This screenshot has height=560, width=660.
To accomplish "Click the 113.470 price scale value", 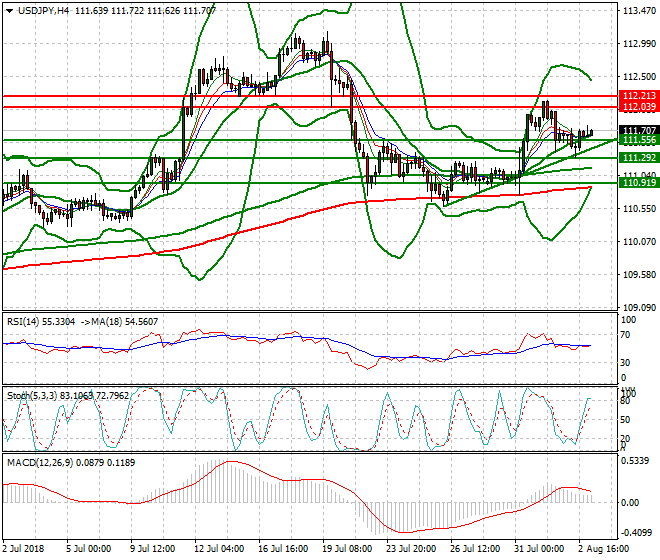I will [639, 11].
